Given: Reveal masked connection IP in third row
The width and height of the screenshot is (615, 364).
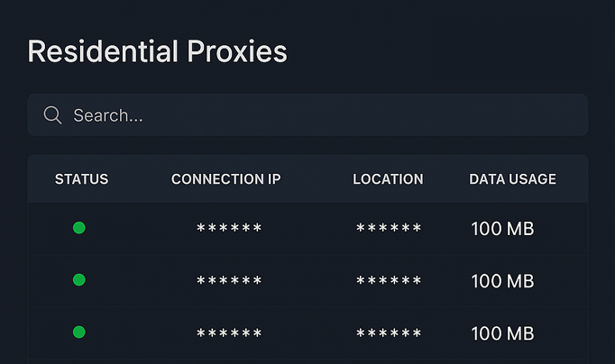Looking at the screenshot, I should [229, 334].
